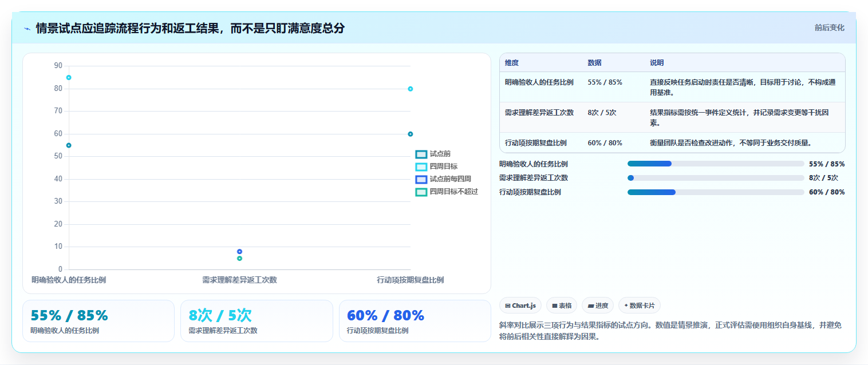The image size is (868, 365).
Task: Click the 55 data point above 明确验收人的任务比例
Action: [x=69, y=145]
